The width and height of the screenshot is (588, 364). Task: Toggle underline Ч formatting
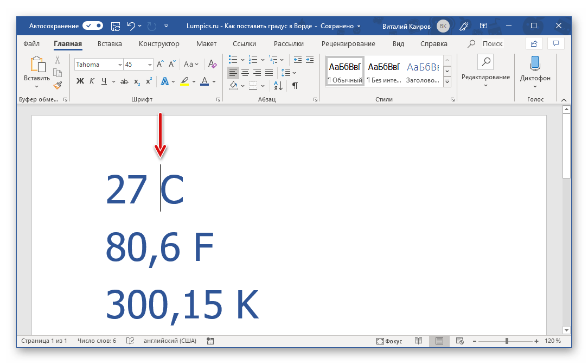(104, 81)
